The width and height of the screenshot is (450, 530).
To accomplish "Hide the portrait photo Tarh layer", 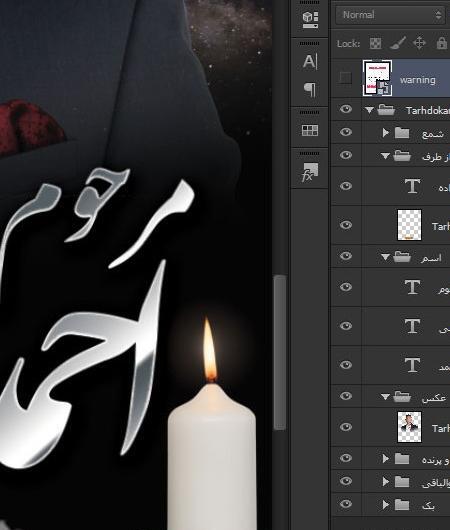I will (x=346, y=427).
